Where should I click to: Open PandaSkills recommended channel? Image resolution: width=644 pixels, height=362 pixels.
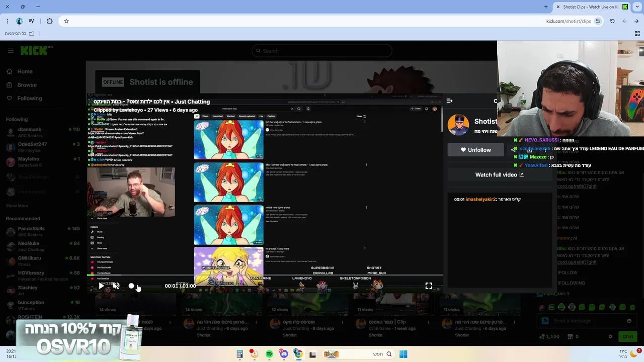[43, 231]
